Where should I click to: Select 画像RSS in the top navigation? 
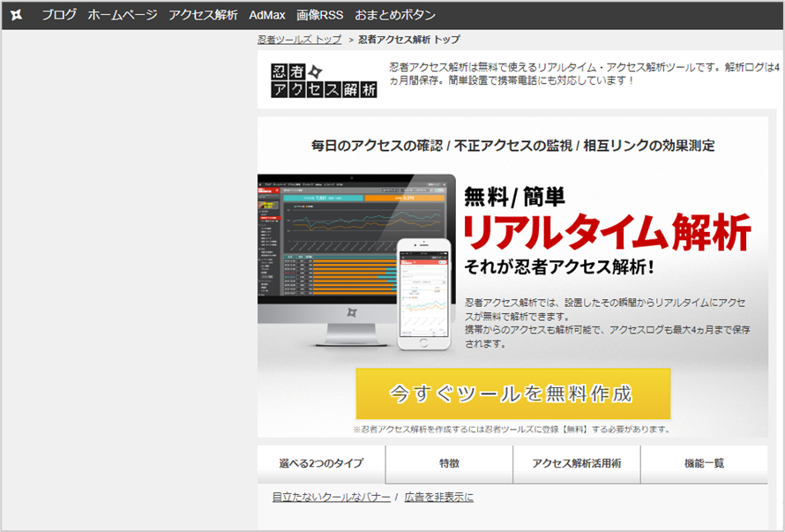point(320,15)
